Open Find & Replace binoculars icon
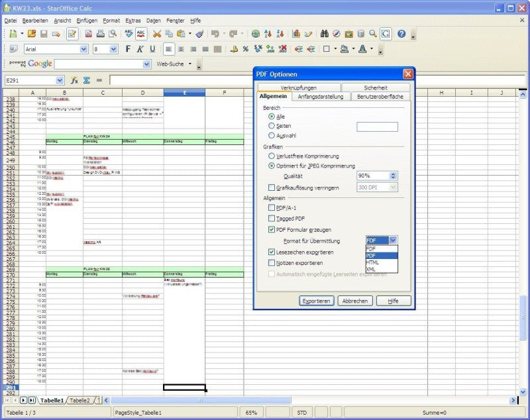The image size is (530, 420). (325, 34)
